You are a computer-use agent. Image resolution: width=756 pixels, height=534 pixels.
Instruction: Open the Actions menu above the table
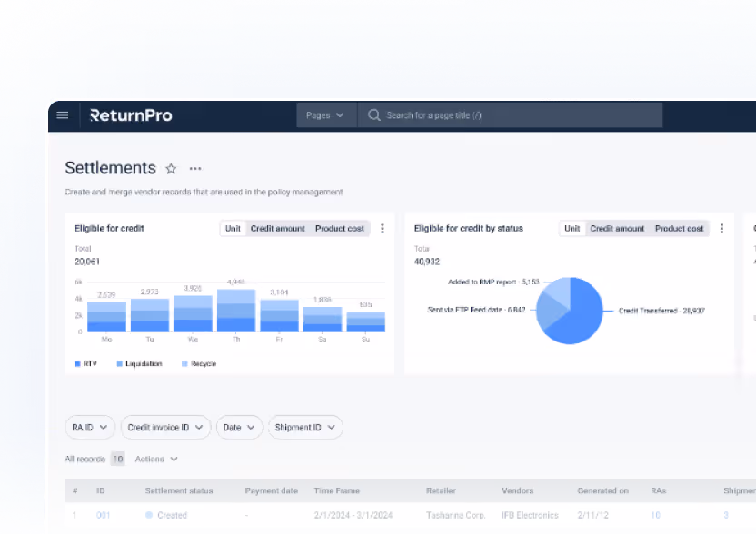pos(155,459)
